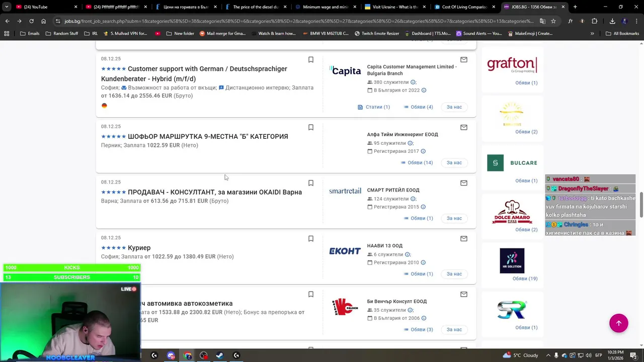
Task: Open Steam from the taskbar
Action: coord(220,355)
